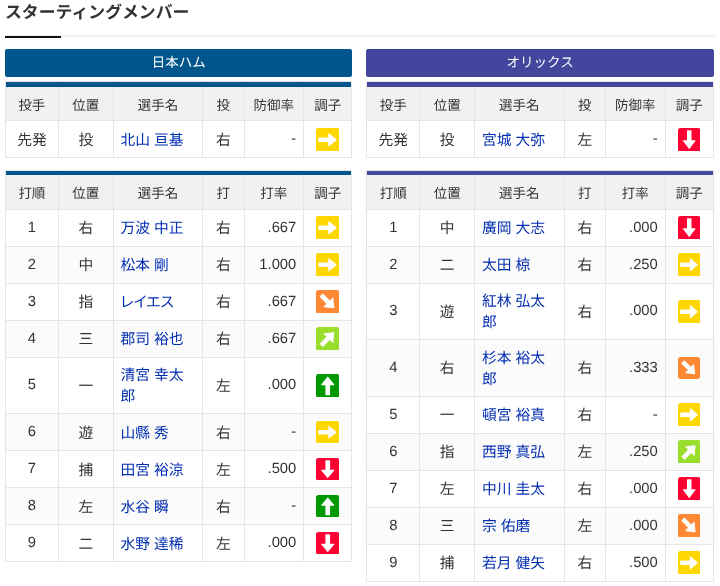The image size is (720, 586).
Task: Open 頓宮 裕真 player link
Action: (x=513, y=415)
